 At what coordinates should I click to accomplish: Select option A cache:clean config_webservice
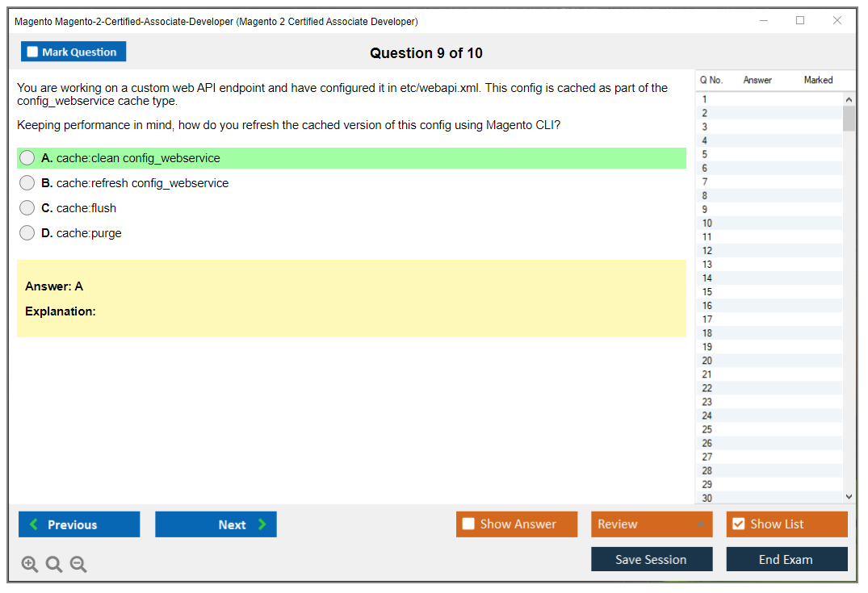pyautogui.click(x=27, y=158)
